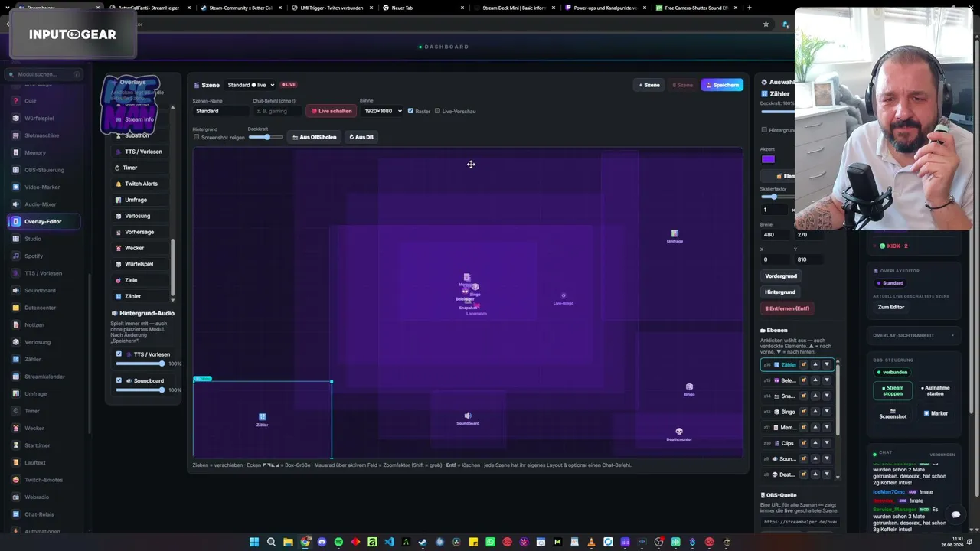
Task: Open Visual Studio Code from the taskbar
Action: coord(389,542)
